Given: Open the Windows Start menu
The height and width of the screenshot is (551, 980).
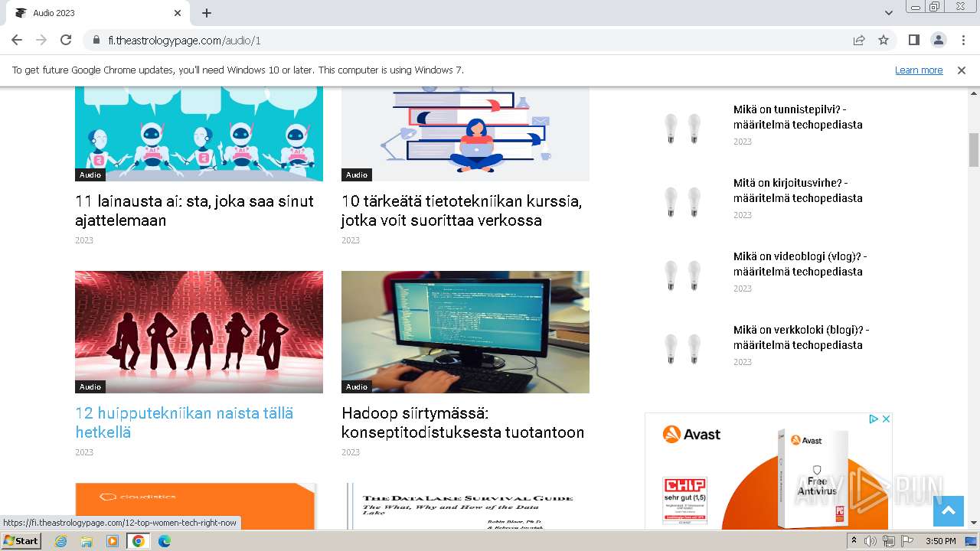Looking at the screenshot, I should point(21,540).
